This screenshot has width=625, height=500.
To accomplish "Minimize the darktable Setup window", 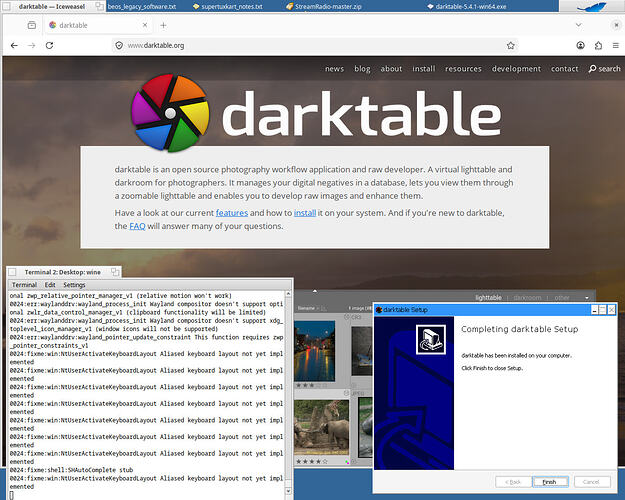I will [594, 310].
